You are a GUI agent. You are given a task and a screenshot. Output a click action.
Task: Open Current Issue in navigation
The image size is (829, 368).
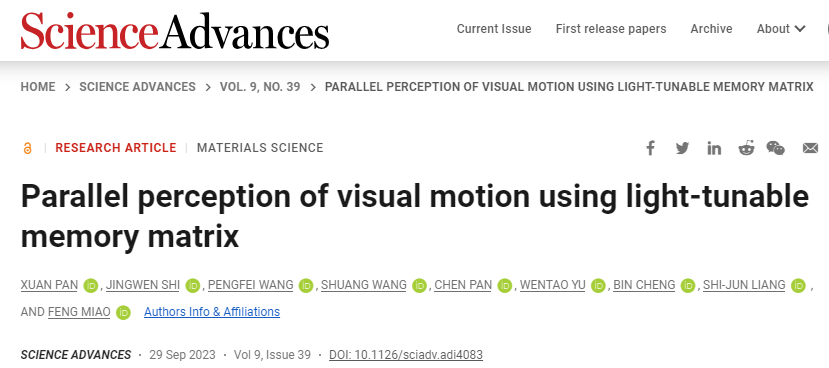click(494, 29)
